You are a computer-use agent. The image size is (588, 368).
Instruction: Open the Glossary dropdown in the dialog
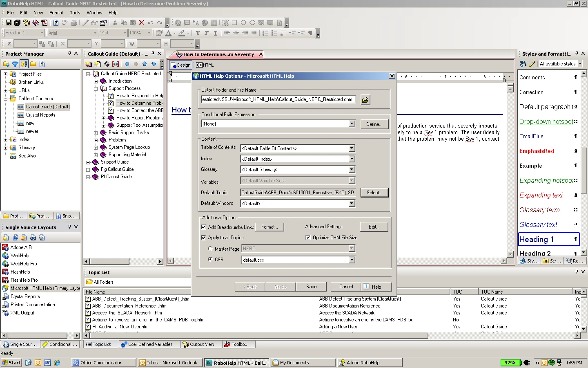click(x=352, y=170)
